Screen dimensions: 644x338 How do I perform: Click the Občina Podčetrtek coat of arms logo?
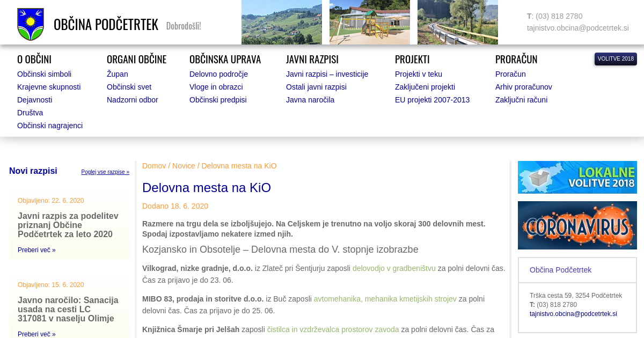pos(31,24)
